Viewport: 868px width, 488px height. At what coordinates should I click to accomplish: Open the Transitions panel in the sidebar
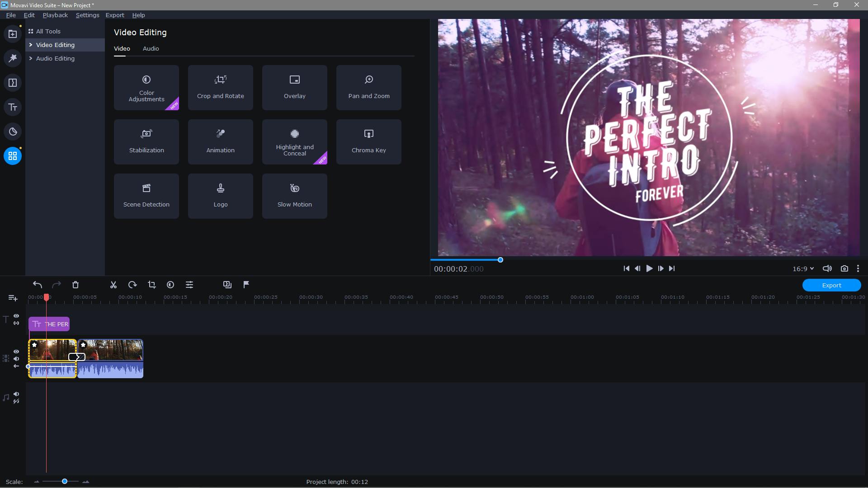(x=13, y=83)
